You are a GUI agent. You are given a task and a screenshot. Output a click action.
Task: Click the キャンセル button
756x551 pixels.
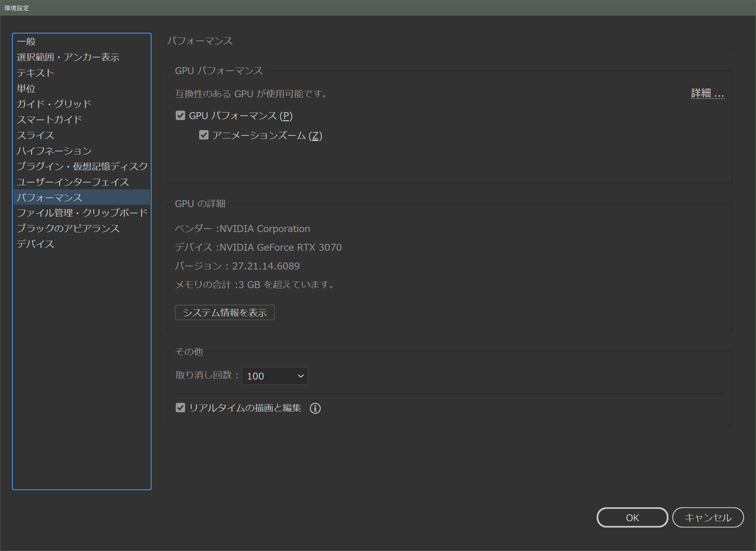[708, 517]
